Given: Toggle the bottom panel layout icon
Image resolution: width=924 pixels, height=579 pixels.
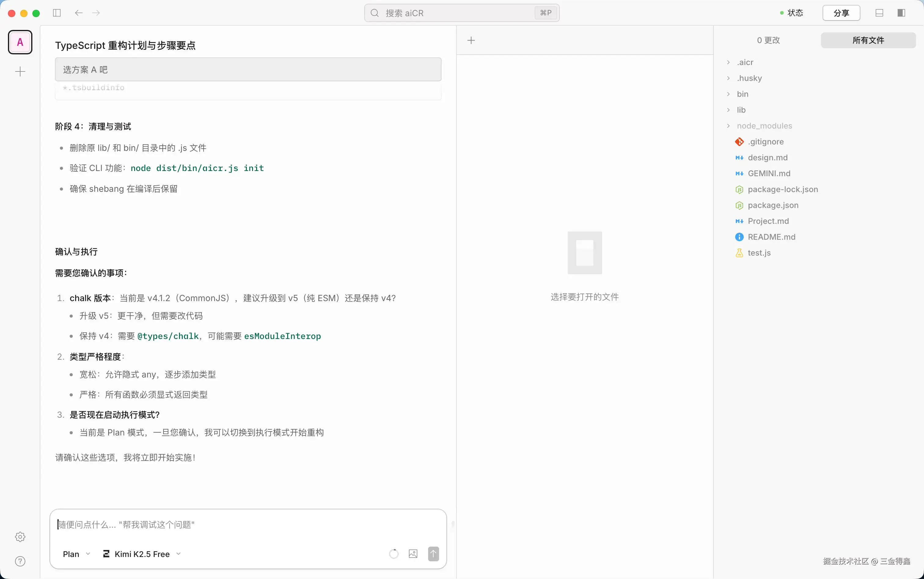Looking at the screenshot, I should 879,13.
